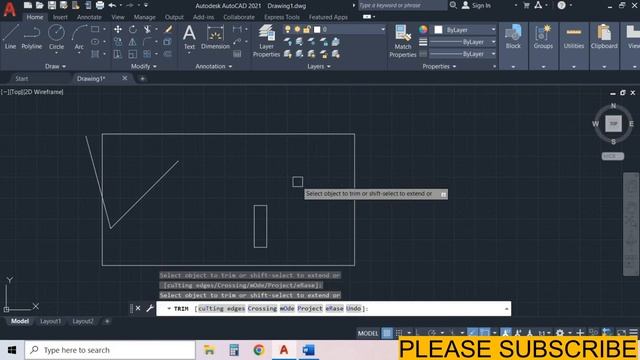Expand the Annotation panel
This screenshot has height=360, width=640.
pos(213,66)
